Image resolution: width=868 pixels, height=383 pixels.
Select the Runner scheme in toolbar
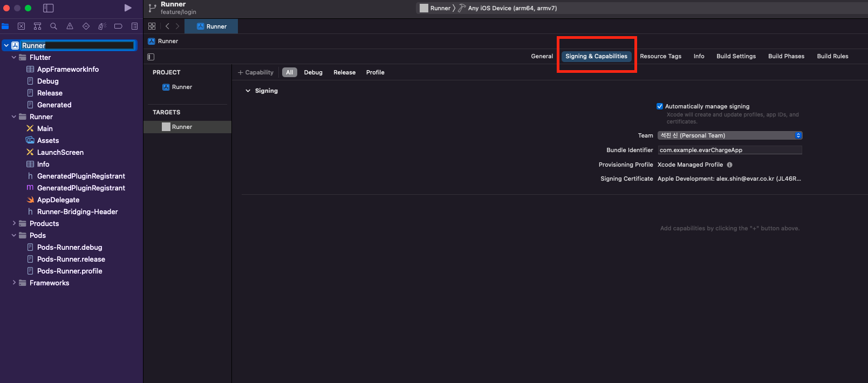pyautogui.click(x=435, y=8)
